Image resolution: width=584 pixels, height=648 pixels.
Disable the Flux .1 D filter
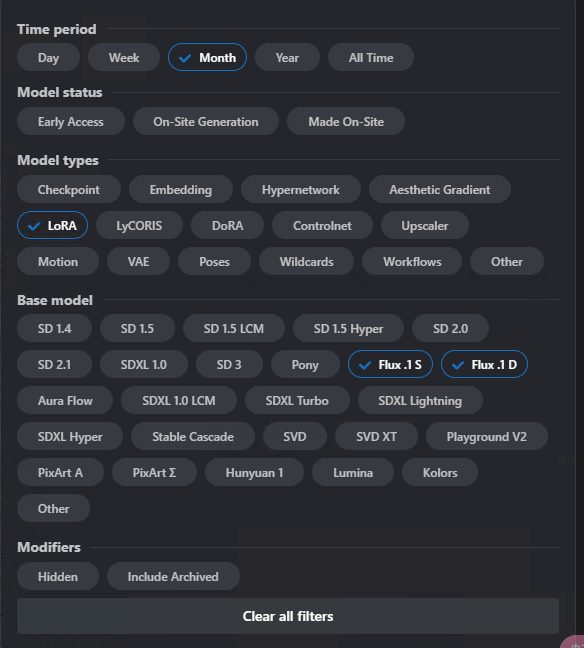484,364
